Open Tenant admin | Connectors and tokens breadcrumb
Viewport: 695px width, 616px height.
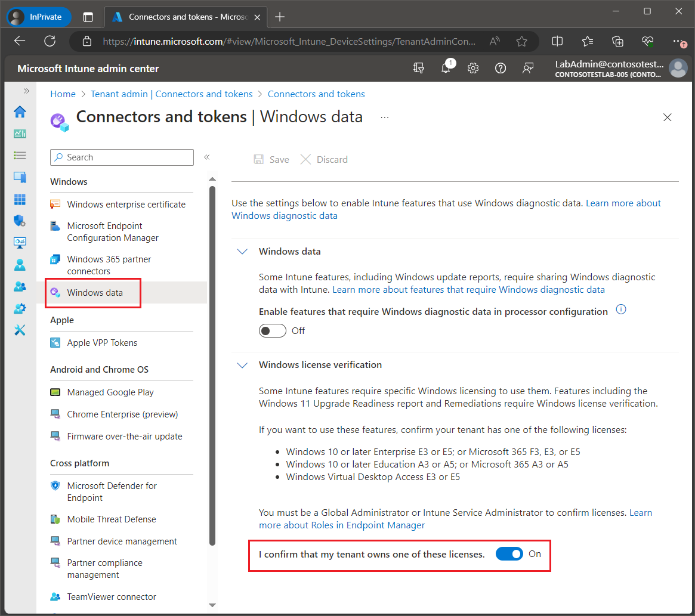[172, 94]
